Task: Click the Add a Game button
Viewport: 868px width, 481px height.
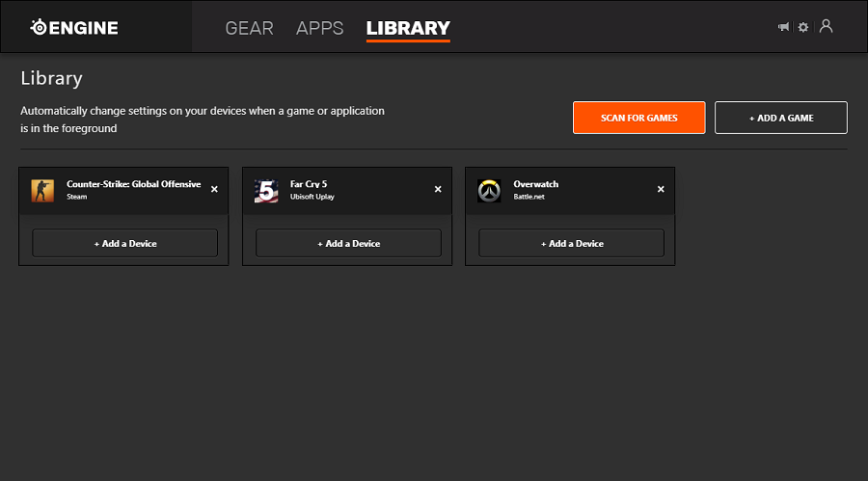Action: pyautogui.click(x=781, y=118)
